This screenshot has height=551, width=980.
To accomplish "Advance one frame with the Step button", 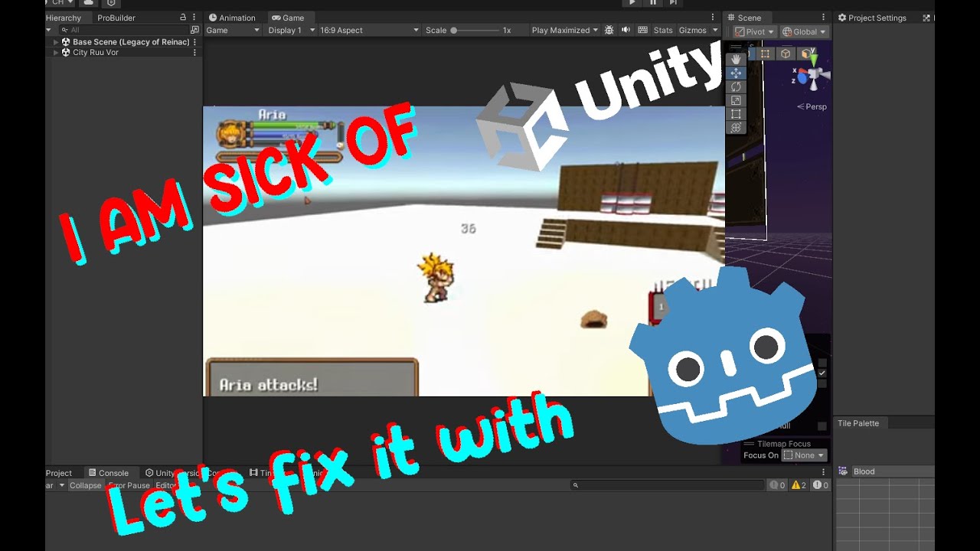I will click(673, 3).
